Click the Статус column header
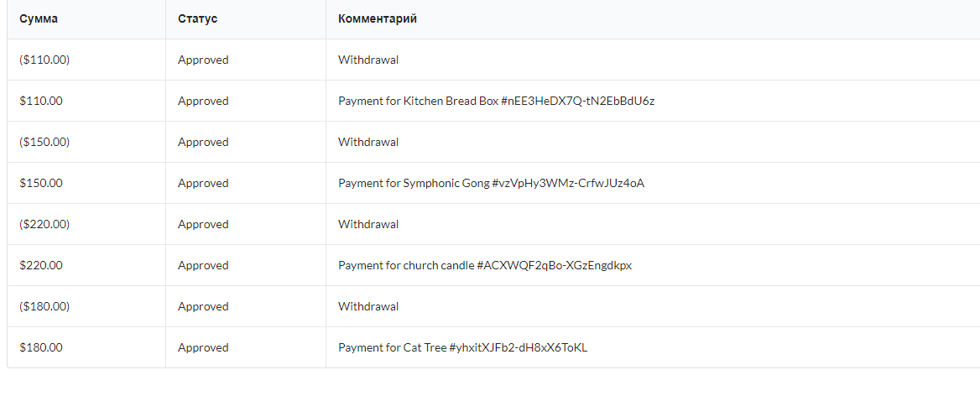Screen dimensions: 980x396 (197, 18)
